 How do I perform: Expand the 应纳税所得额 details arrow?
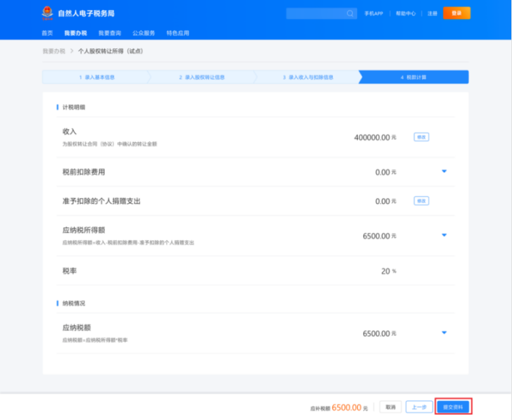[x=444, y=235]
